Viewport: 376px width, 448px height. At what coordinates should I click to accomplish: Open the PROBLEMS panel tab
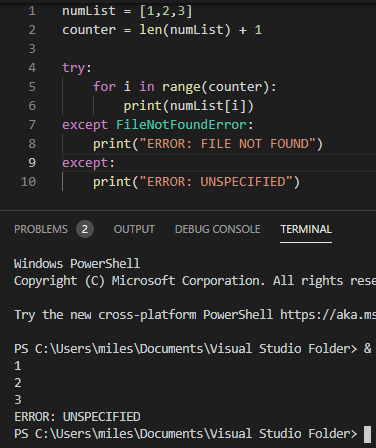[41, 229]
